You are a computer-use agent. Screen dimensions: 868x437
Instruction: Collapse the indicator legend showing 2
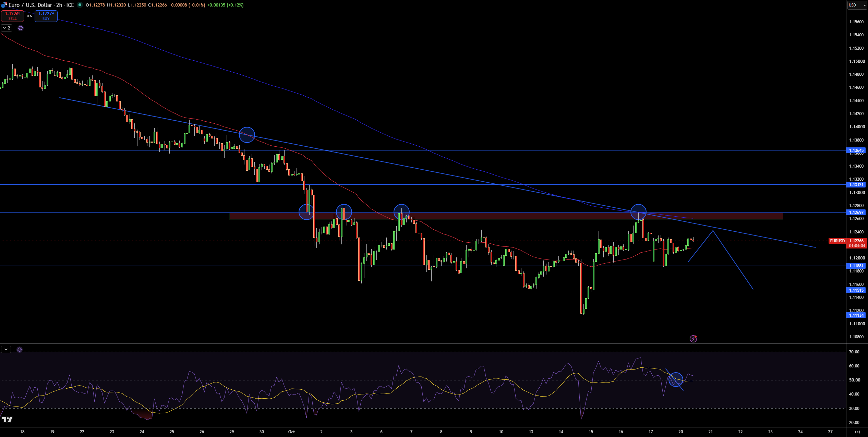click(x=7, y=28)
